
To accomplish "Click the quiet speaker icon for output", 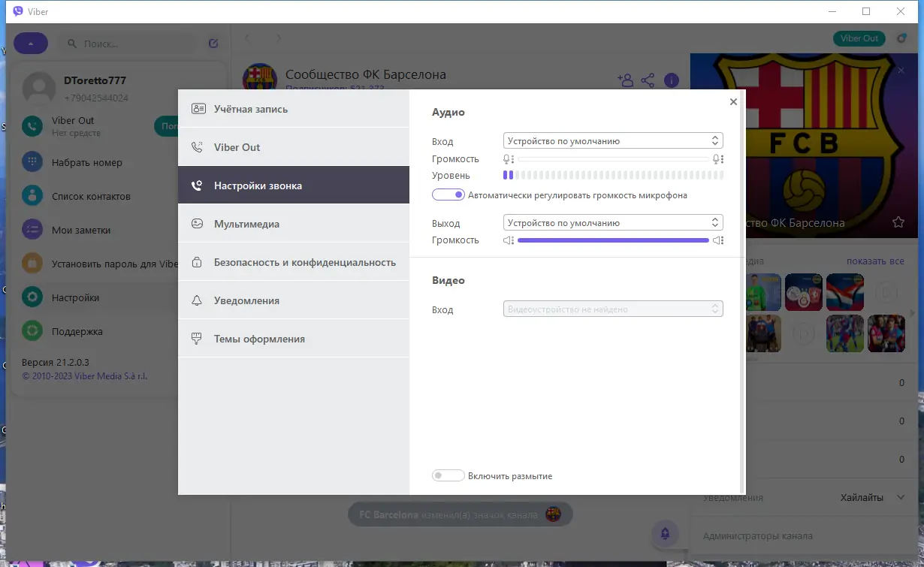I will click(x=509, y=240).
